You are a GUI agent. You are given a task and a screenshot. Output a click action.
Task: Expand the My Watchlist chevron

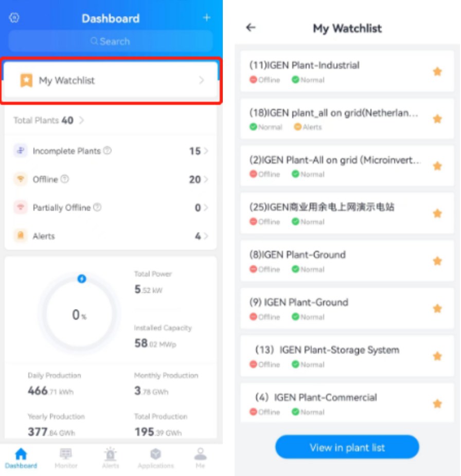(x=201, y=80)
